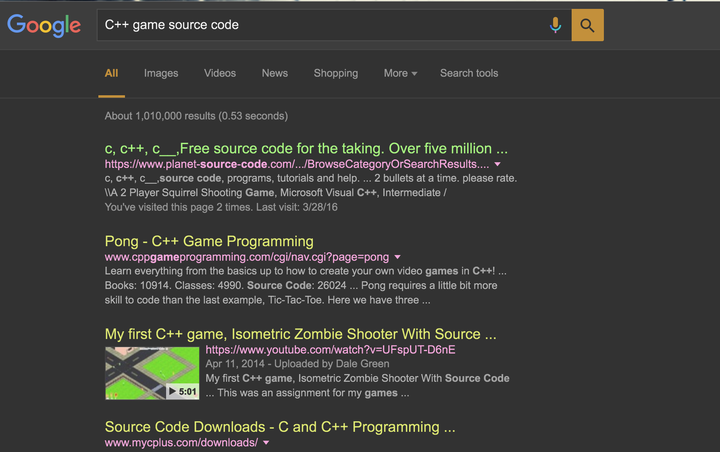Open the Shopping results tab
Viewport: 720px width, 452px height.
[x=336, y=73]
